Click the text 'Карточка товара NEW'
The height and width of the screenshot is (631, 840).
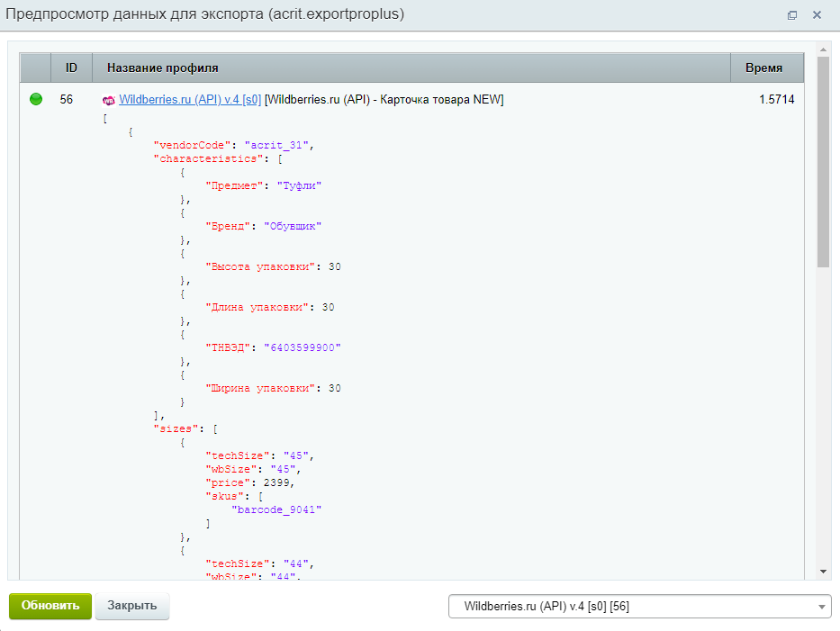pos(442,99)
